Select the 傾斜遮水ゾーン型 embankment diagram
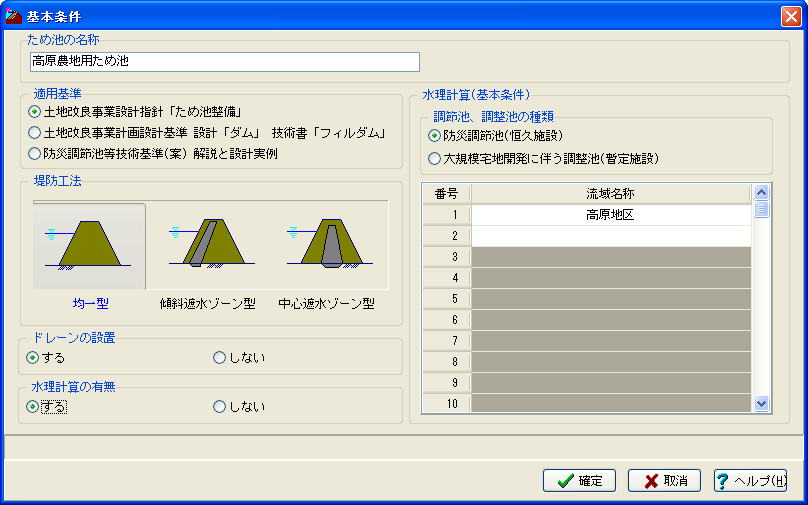The width and height of the screenshot is (808, 505). pos(212,244)
